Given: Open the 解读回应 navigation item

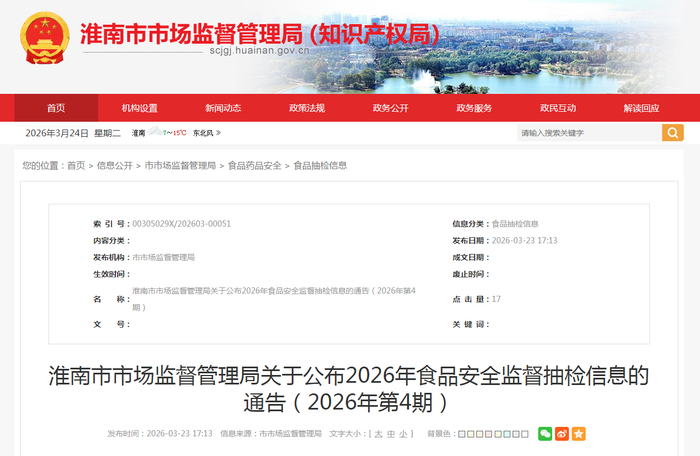Looking at the screenshot, I should [642, 108].
